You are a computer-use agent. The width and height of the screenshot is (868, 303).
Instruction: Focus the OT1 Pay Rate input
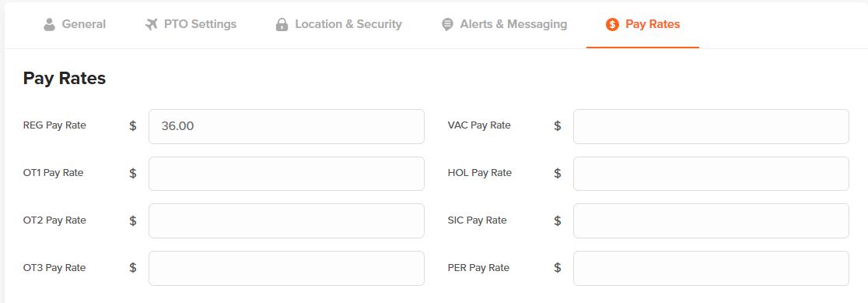(x=286, y=174)
